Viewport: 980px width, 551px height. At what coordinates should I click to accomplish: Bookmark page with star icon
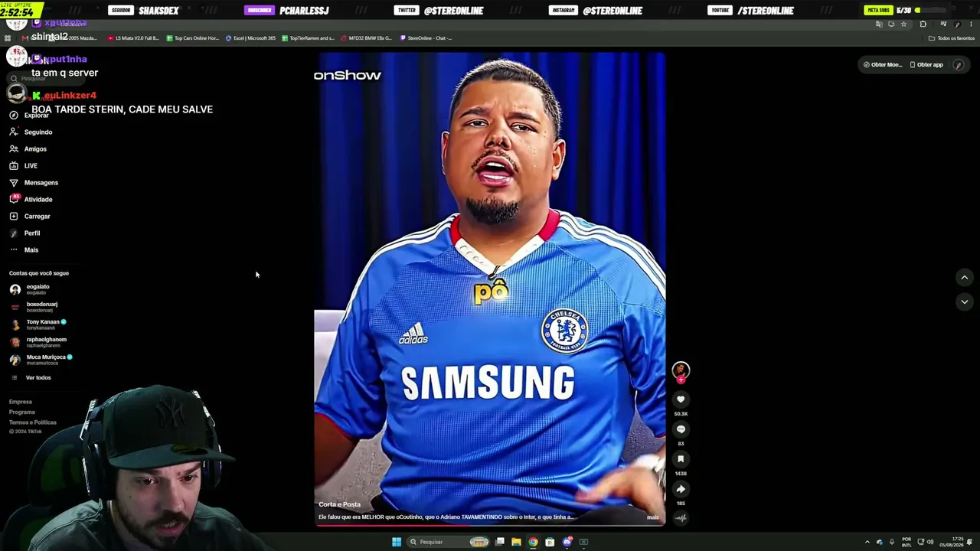[x=903, y=24]
